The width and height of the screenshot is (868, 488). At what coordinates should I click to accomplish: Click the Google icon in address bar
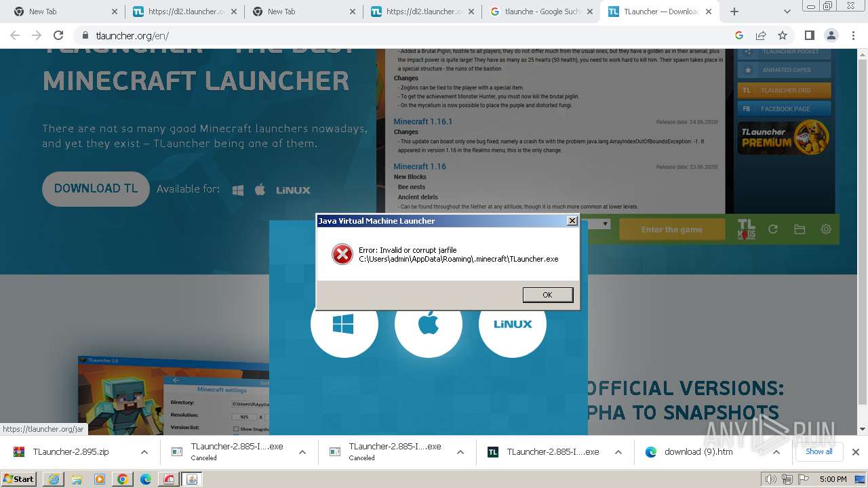[739, 36]
